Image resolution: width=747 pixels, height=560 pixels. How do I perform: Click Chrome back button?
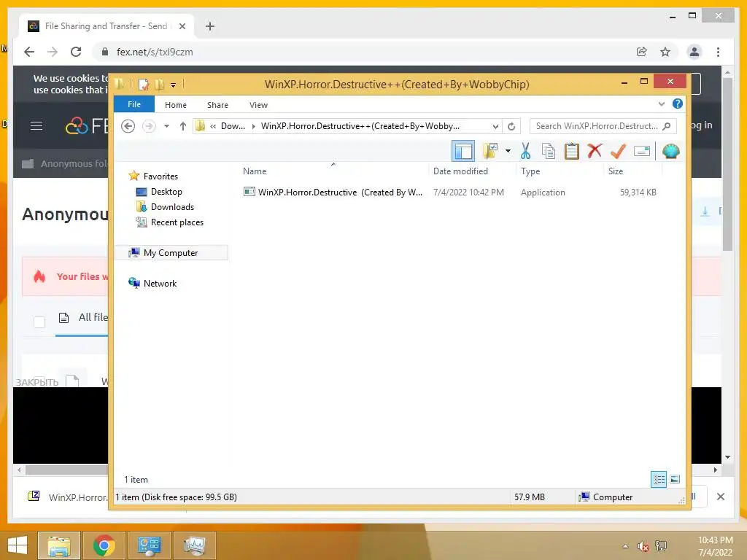click(29, 52)
